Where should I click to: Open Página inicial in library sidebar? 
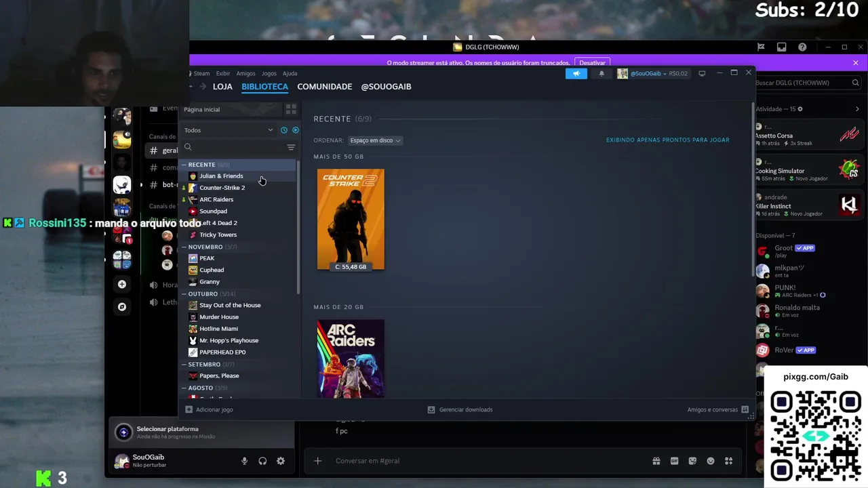(x=201, y=109)
